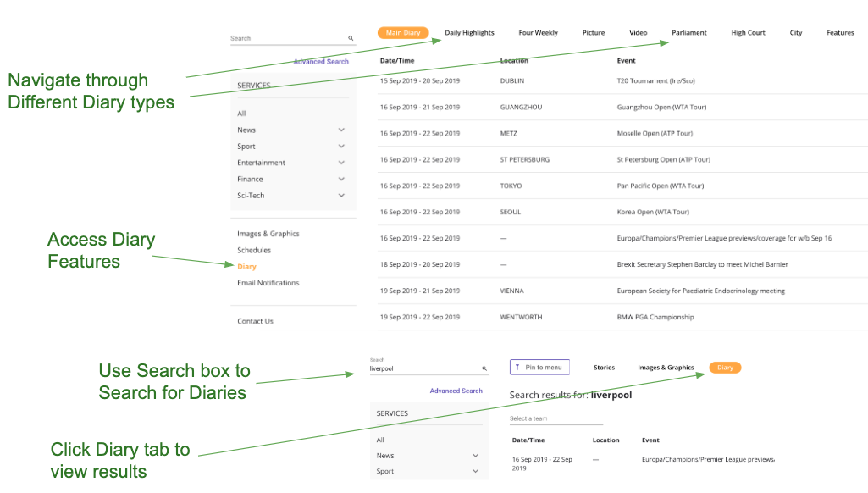This screenshot has width=868, height=493.
Task: Select the Four Weekly tab
Action: (538, 33)
